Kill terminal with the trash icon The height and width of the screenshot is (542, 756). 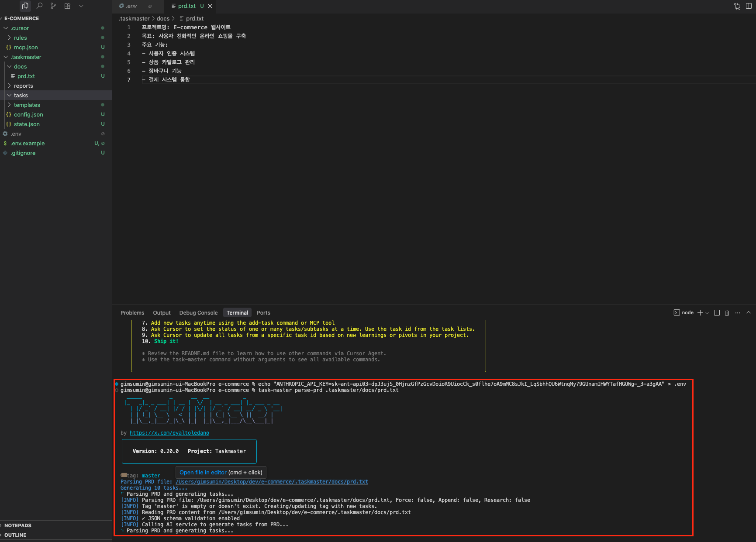(x=727, y=312)
